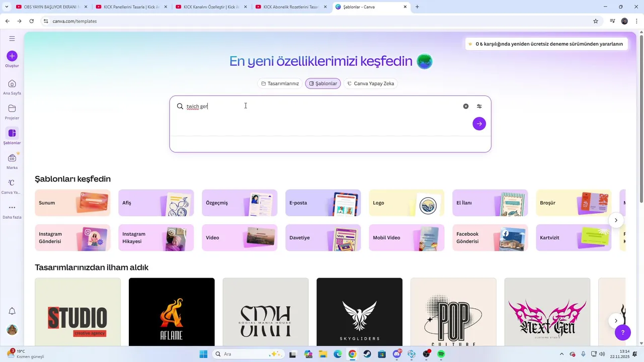Open the SMH Social Mania House template
The height and width of the screenshot is (362, 644).
[266, 312]
